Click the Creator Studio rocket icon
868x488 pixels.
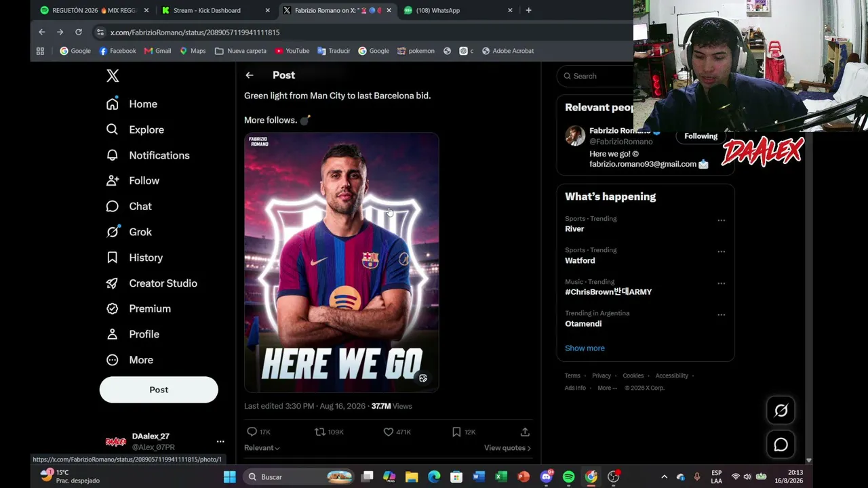click(113, 283)
